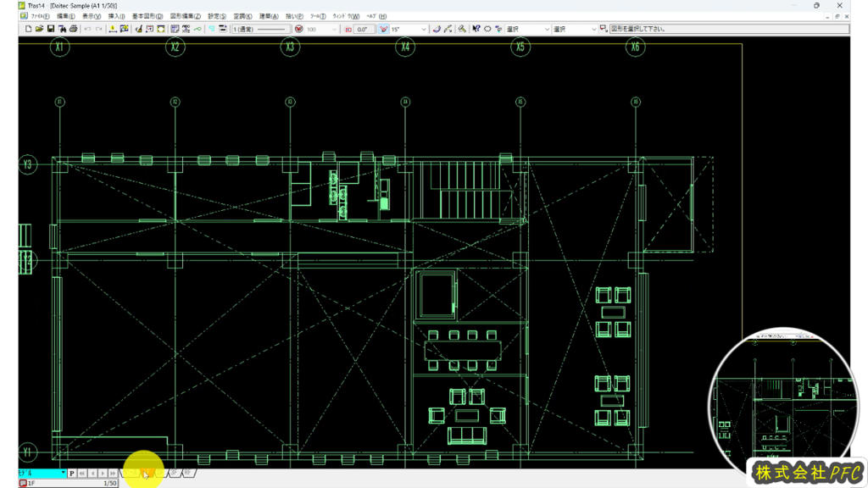This screenshot has width=868, height=488.
Task: Toggle the P button in bottom bar
Action: tap(72, 474)
